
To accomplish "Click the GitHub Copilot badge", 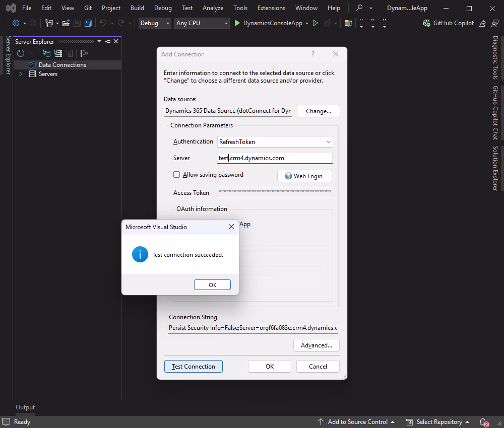I will 449,23.
